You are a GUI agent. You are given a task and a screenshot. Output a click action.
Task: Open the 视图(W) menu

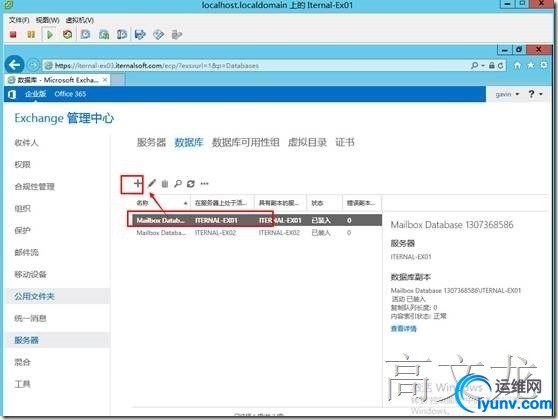(x=47, y=20)
